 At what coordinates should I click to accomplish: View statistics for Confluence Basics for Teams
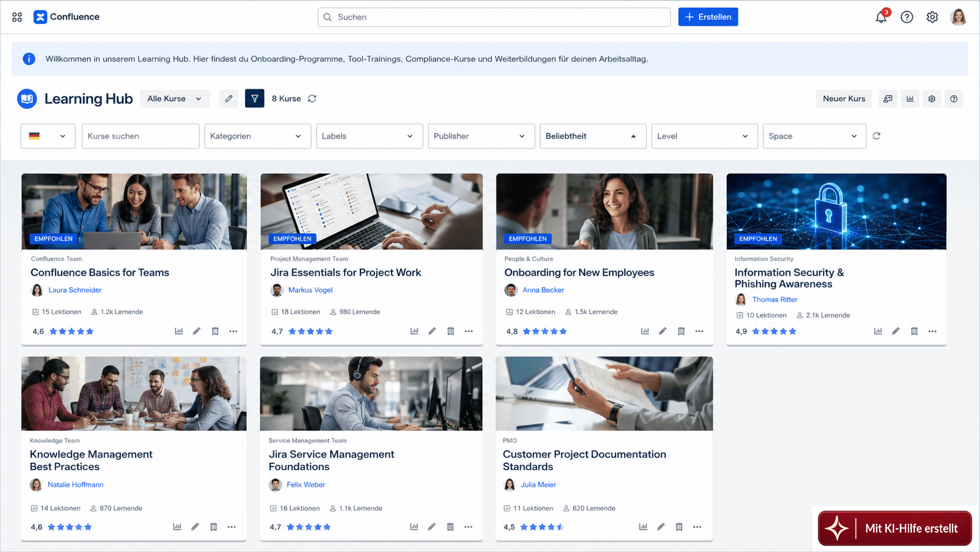(179, 331)
